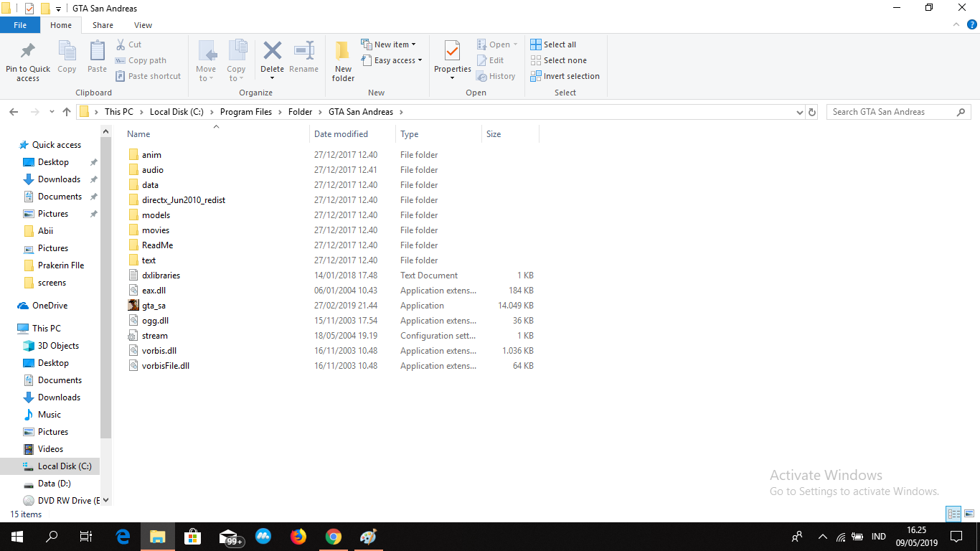Click Local Disk (C:) in the address path
The height and width of the screenshot is (551, 980).
(x=176, y=112)
